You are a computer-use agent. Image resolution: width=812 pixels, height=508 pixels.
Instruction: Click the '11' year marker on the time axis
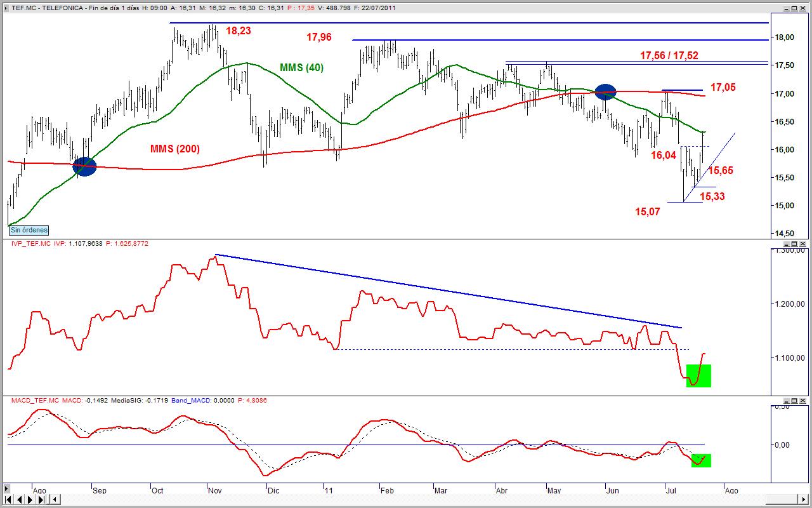(328, 490)
